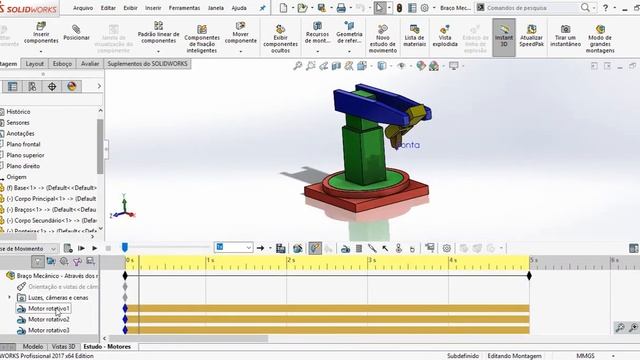Image resolution: width=640 pixels, height=360 pixels.
Task: Toggle the Instant 3D button
Action: coord(504,37)
